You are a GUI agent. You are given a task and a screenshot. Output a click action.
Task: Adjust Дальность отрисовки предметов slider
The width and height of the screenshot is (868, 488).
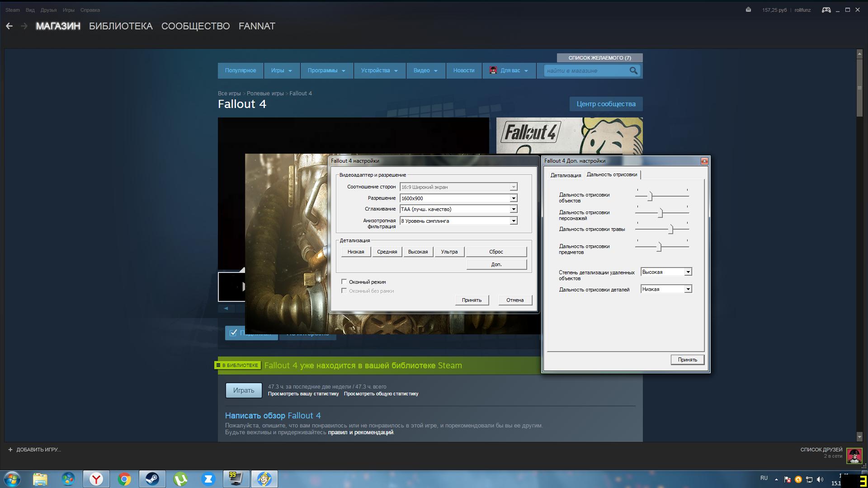(x=659, y=247)
